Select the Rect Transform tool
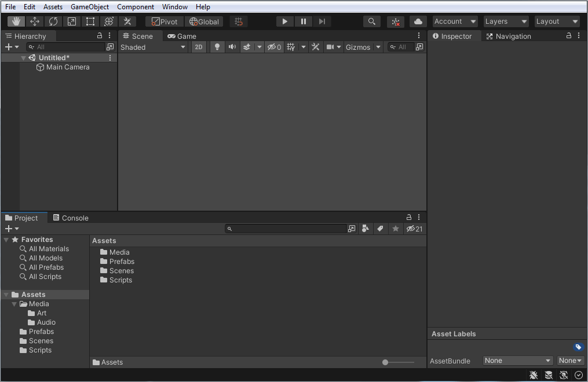Viewport: 588px width, 382px height. (90, 21)
